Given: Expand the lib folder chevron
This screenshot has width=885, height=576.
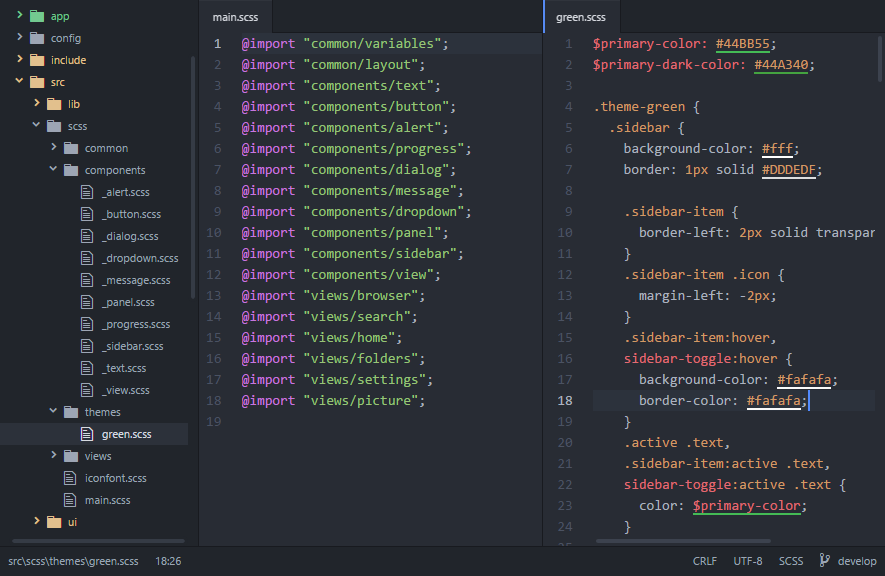Looking at the screenshot, I should (37, 103).
